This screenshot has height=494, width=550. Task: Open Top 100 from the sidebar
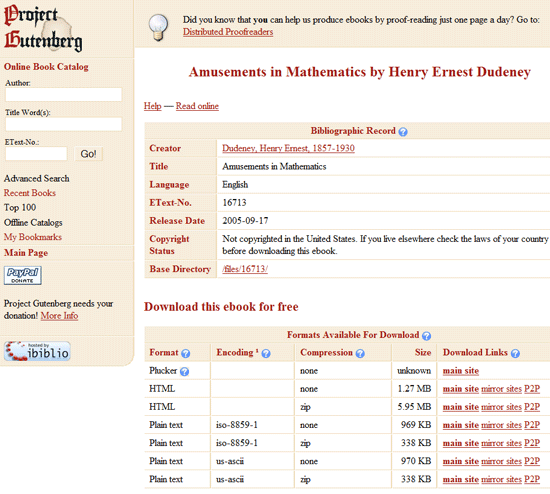[20, 208]
